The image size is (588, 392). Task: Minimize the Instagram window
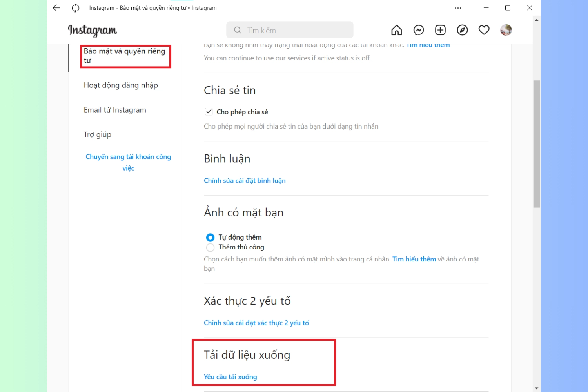click(486, 8)
